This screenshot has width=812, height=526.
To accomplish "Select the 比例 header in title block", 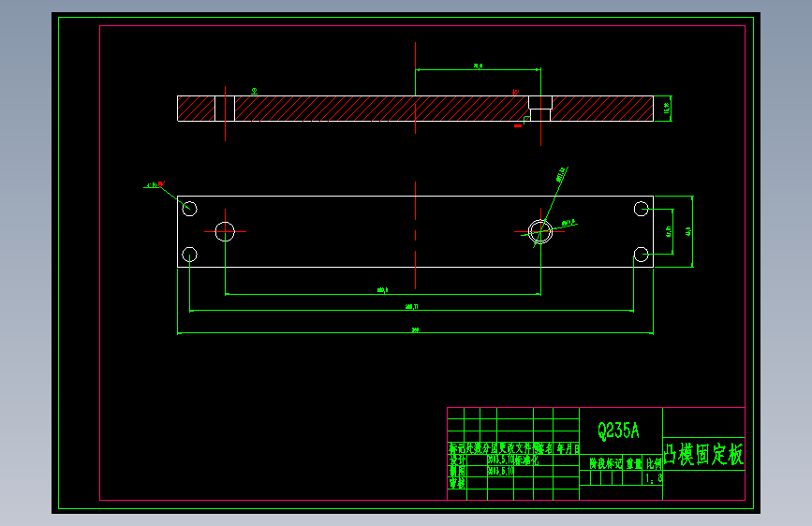I will [x=654, y=463].
